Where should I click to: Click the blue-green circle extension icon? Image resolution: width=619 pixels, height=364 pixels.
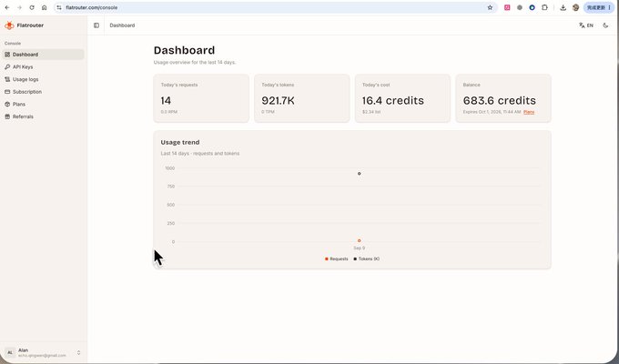click(533, 7)
